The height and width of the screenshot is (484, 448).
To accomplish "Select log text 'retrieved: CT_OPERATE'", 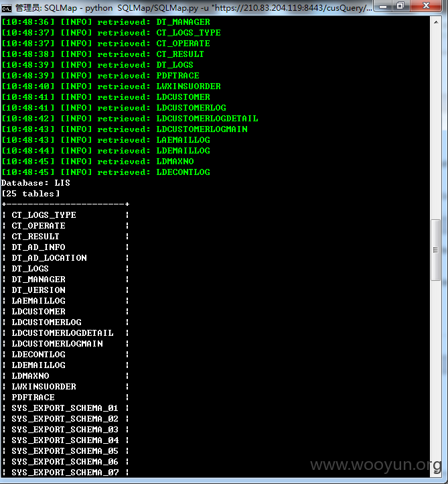I will tap(153, 44).
